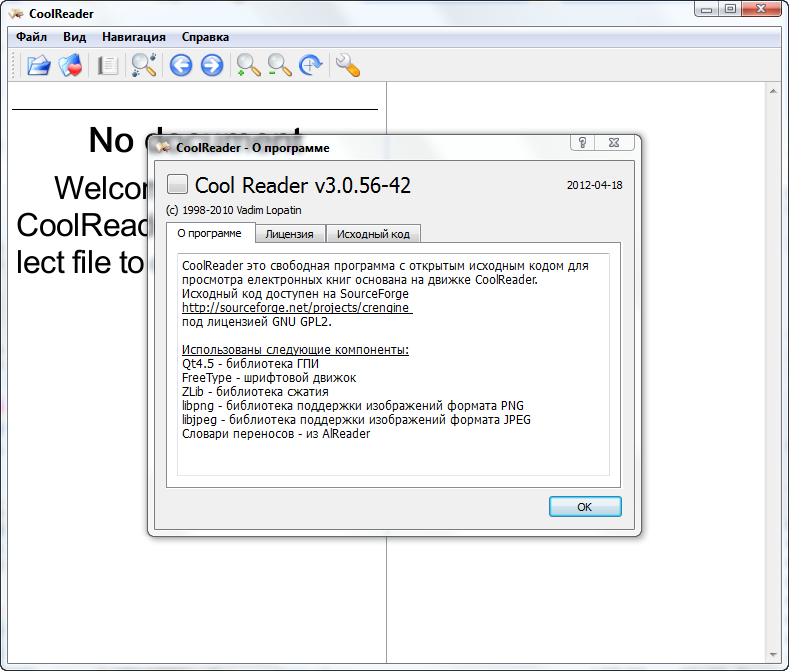Minimize the main CoolReader window
Viewport: 789px width, 671px height.
coord(706,9)
